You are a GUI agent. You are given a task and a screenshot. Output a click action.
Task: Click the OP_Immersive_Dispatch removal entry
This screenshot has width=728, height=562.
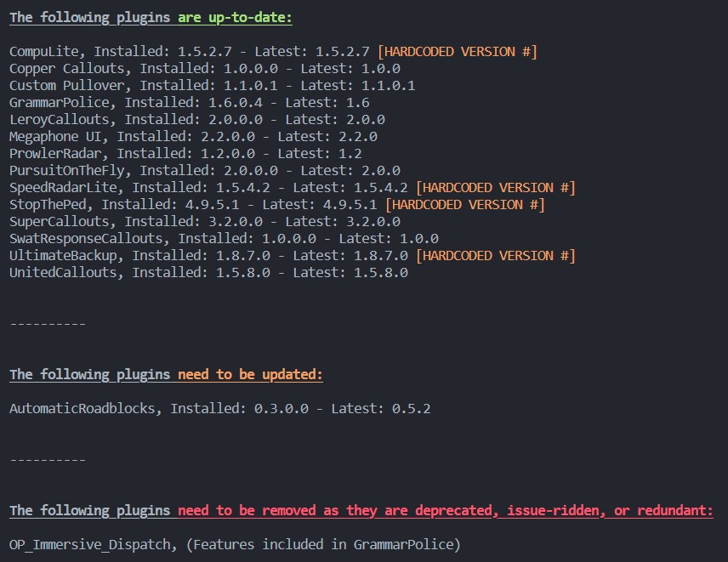(x=235, y=545)
